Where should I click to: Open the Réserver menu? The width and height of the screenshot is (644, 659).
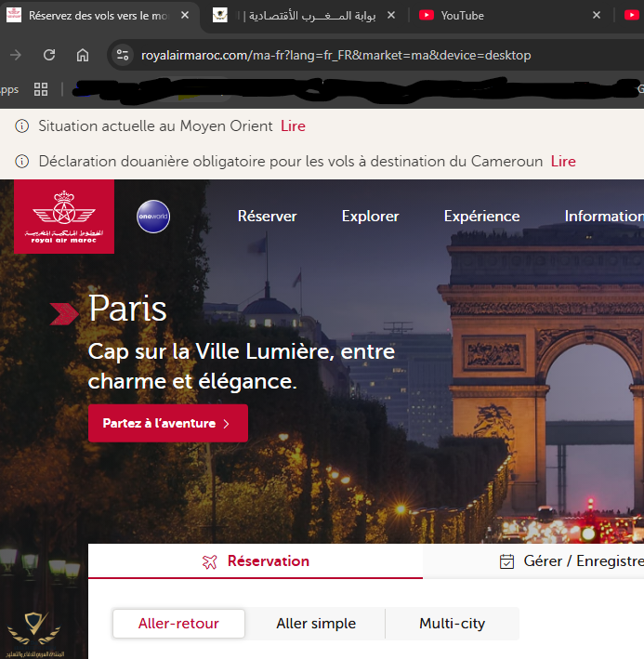(268, 216)
